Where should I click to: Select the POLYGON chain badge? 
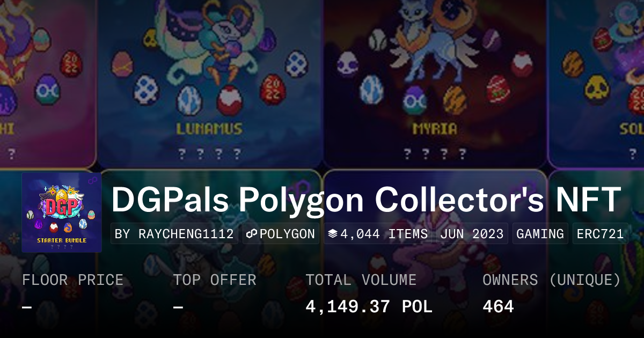pos(281,234)
